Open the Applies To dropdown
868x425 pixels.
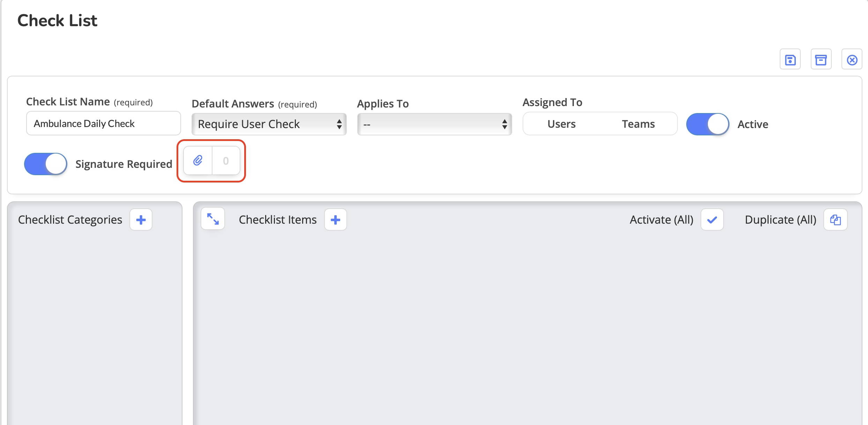pos(434,124)
